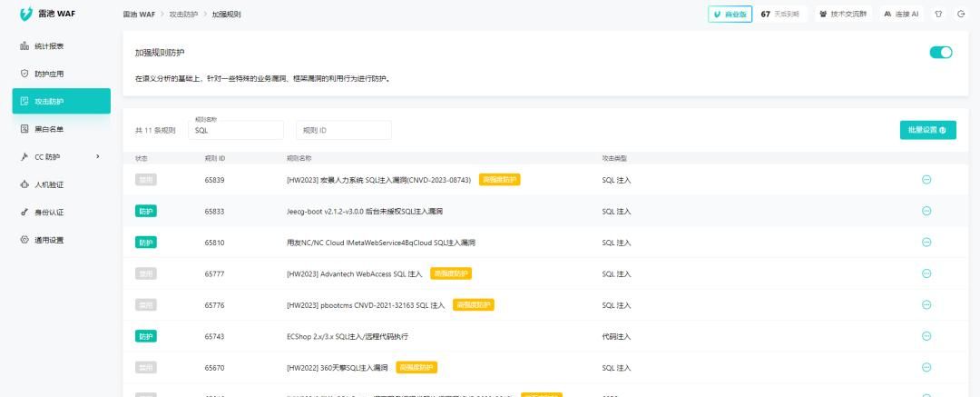Click the 批量设置 button
This screenshot has height=397, width=980.
click(927, 130)
